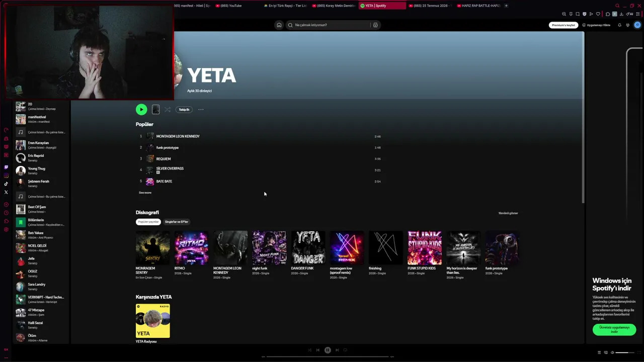This screenshot has width=644, height=362.
Task: Click the Uygulamayı Yükle install link
Action: [x=596, y=25]
